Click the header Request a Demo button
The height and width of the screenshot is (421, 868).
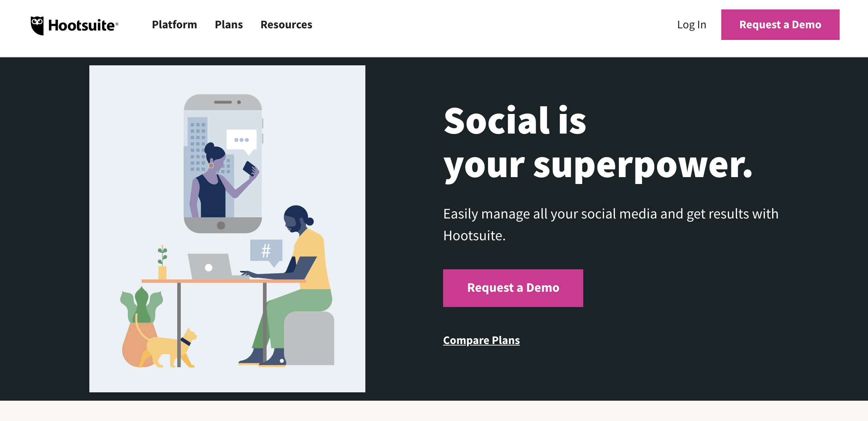pyautogui.click(x=780, y=24)
